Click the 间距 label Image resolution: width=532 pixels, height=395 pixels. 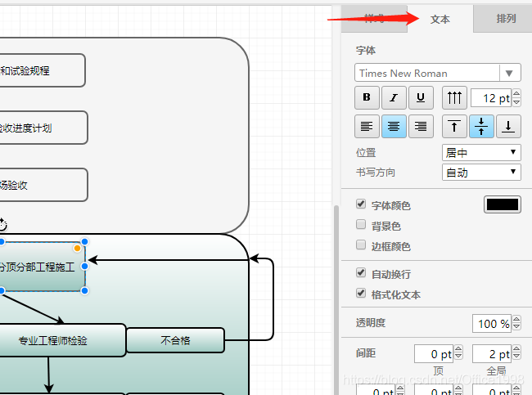tap(366, 353)
